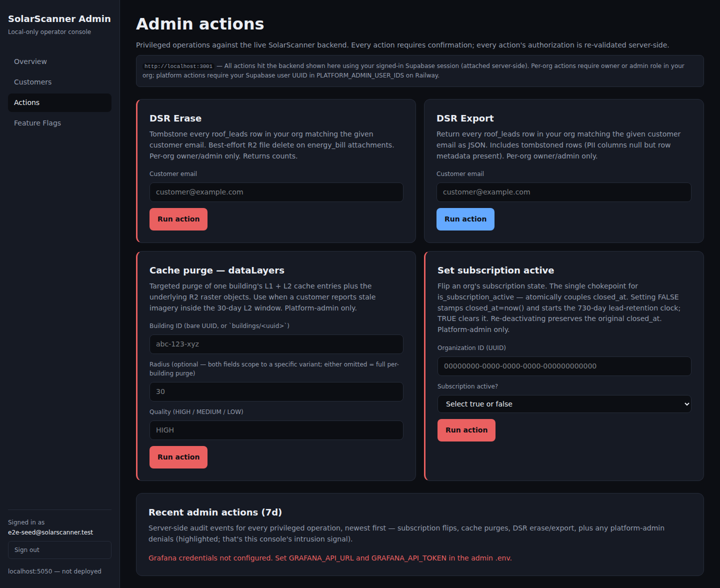Click the e2e-seed@solarscanner.test email text

click(x=50, y=532)
